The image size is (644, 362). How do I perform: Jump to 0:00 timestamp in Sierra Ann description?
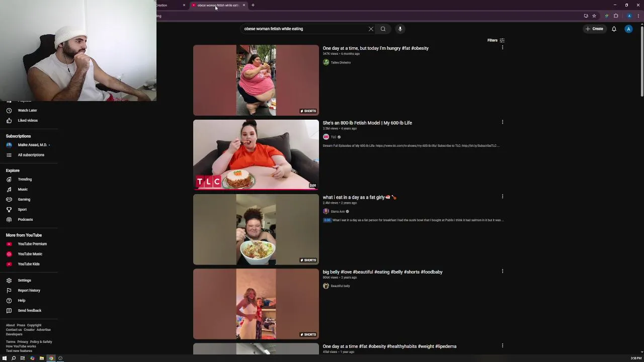click(327, 220)
